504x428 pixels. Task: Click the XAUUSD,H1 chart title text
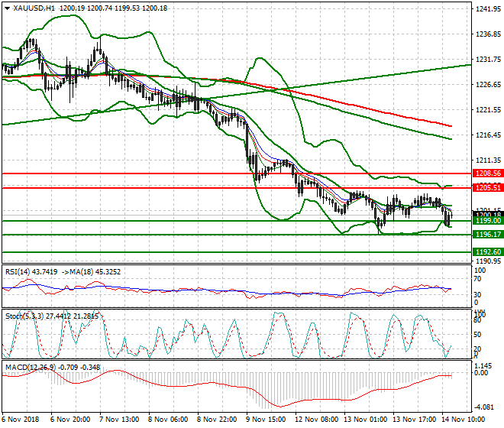coord(34,8)
